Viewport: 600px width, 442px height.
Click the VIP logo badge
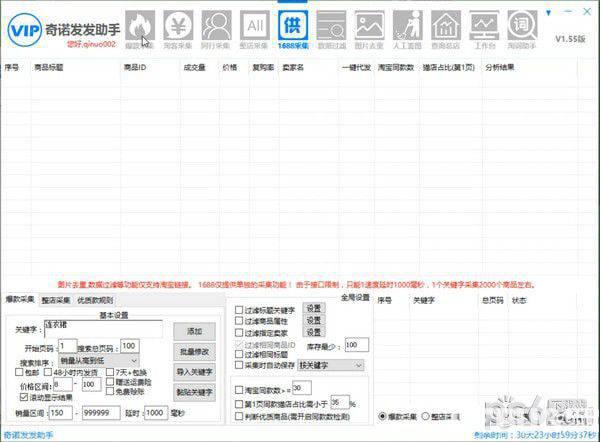pyautogui.click(x=24, y=30)
